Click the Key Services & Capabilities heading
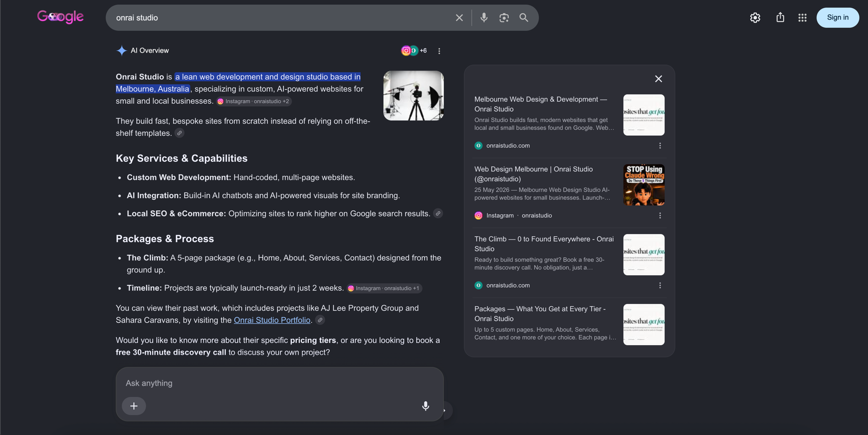The height and width of the screenshot is (435, 868). (181, 158)
